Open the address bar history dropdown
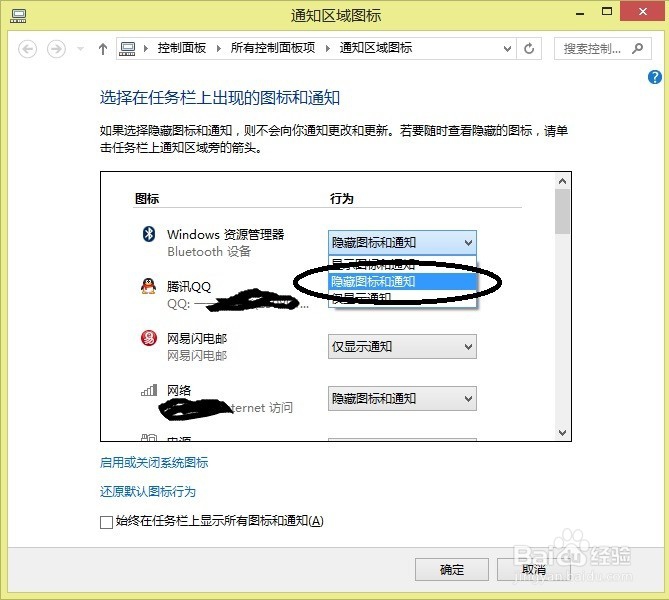 click(507, 49)
